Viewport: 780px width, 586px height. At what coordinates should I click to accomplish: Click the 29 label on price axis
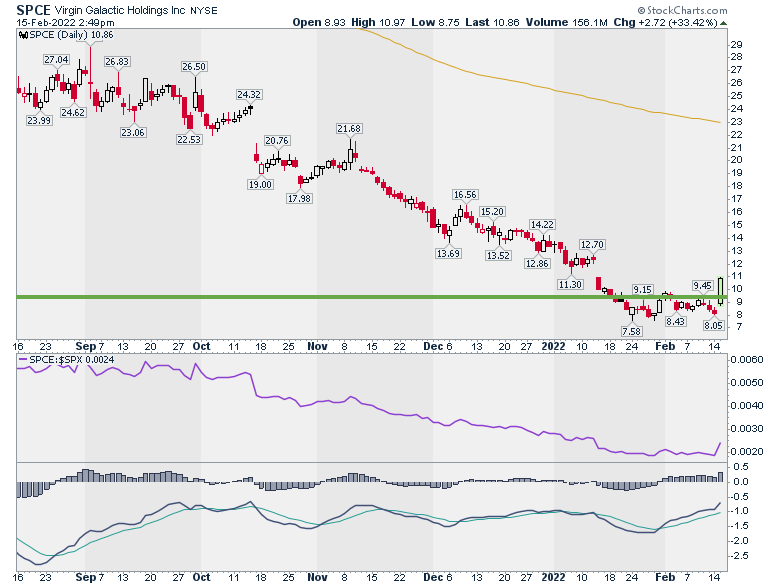click(736, 44)
